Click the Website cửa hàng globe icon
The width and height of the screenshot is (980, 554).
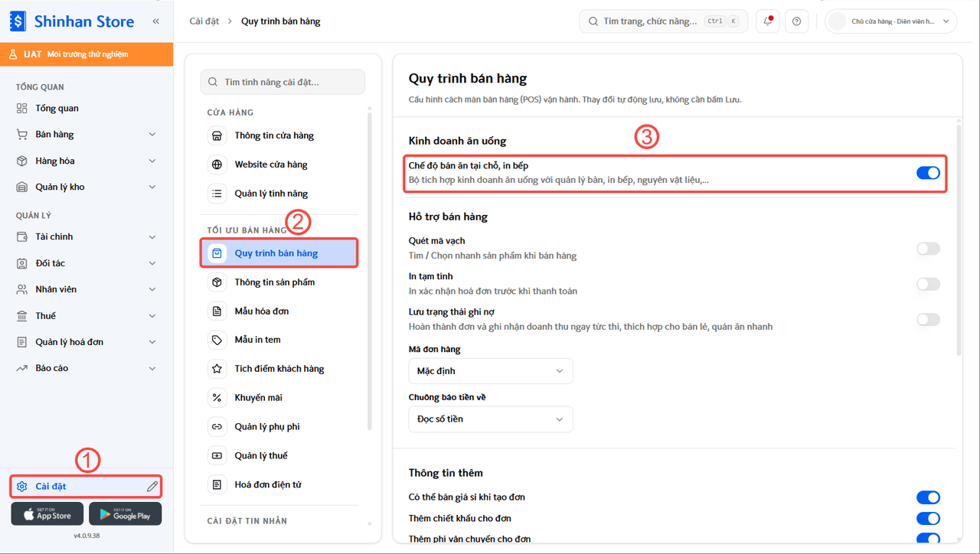pos(217,165)
